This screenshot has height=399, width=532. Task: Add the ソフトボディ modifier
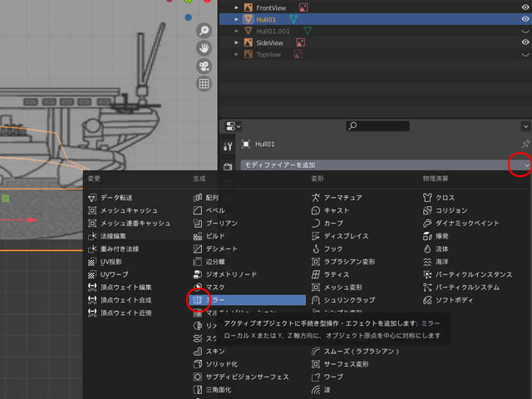click(448, 300)
